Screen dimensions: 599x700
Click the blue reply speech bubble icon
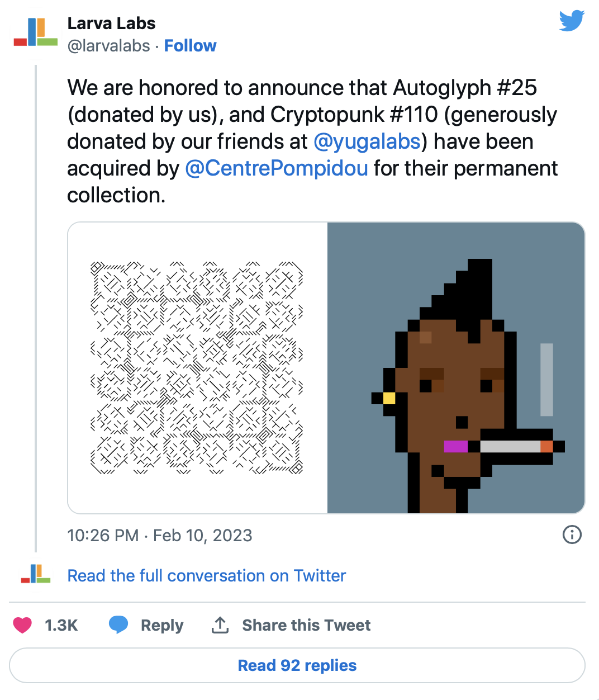coord(118,625)
